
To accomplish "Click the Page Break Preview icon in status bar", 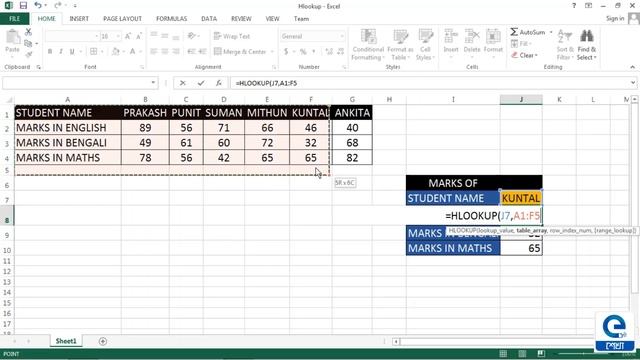I will tap(541, 354).
